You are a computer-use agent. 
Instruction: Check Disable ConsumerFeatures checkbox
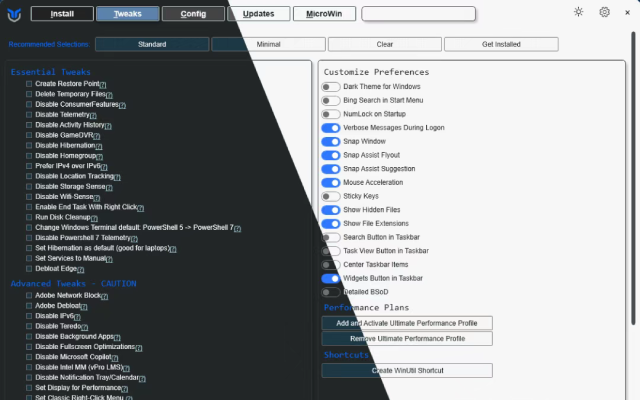tap(29, 104)
